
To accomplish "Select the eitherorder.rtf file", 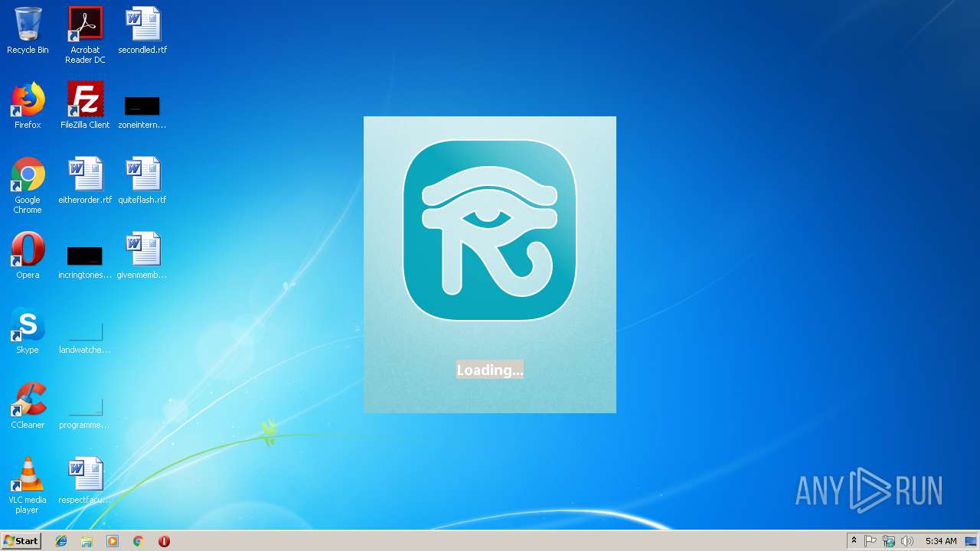I will pos(85,181).
